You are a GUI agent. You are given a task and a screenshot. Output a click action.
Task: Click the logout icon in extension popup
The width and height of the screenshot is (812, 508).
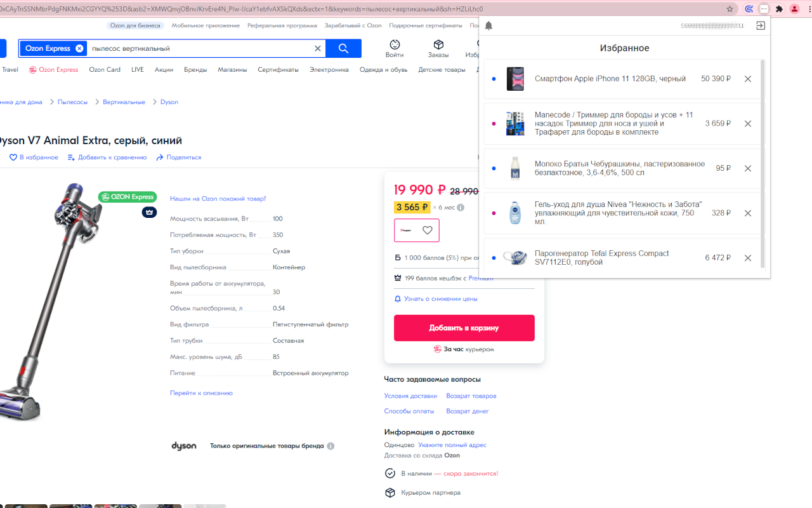pyautogui.click(x=761, y=26)
